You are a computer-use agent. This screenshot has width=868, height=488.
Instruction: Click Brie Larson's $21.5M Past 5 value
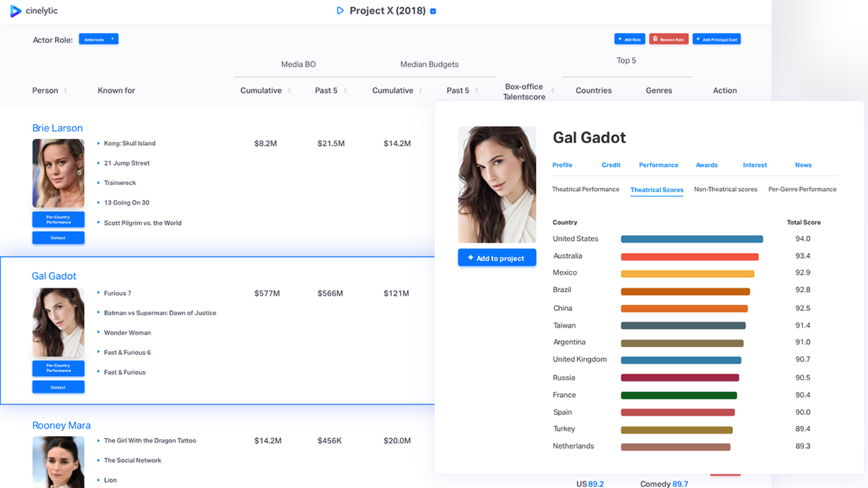331,144
